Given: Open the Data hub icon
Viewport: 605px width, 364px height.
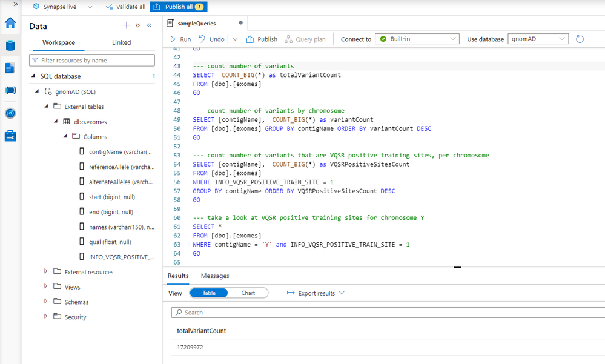Looking at the screenshot, I should (x=10, y=45).
